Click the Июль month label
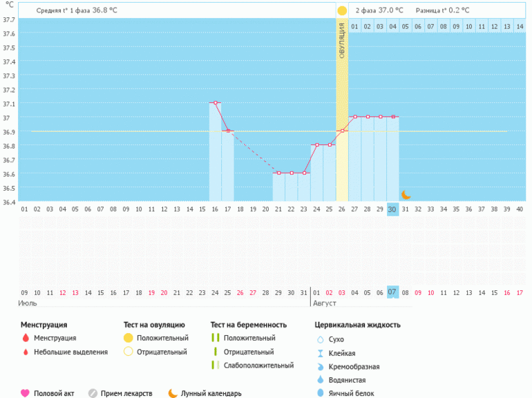Viewport: 532px width, 398px height. 29,303
